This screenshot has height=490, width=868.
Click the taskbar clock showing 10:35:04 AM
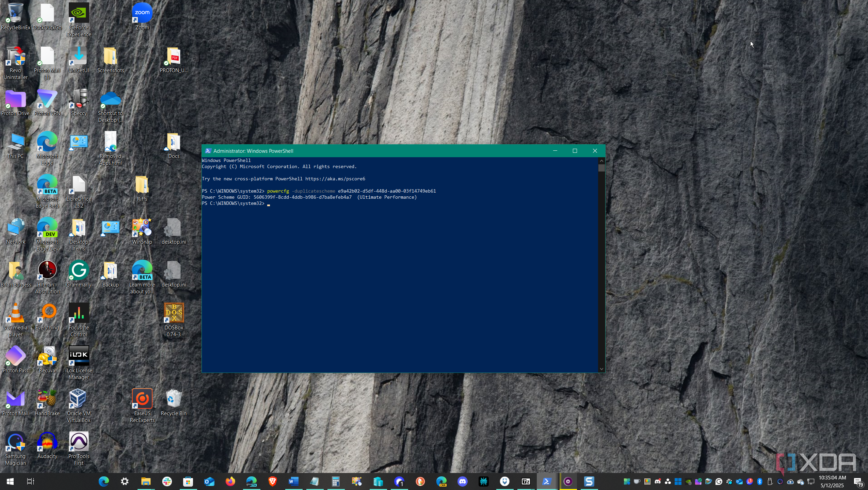[x=832, y=481]
